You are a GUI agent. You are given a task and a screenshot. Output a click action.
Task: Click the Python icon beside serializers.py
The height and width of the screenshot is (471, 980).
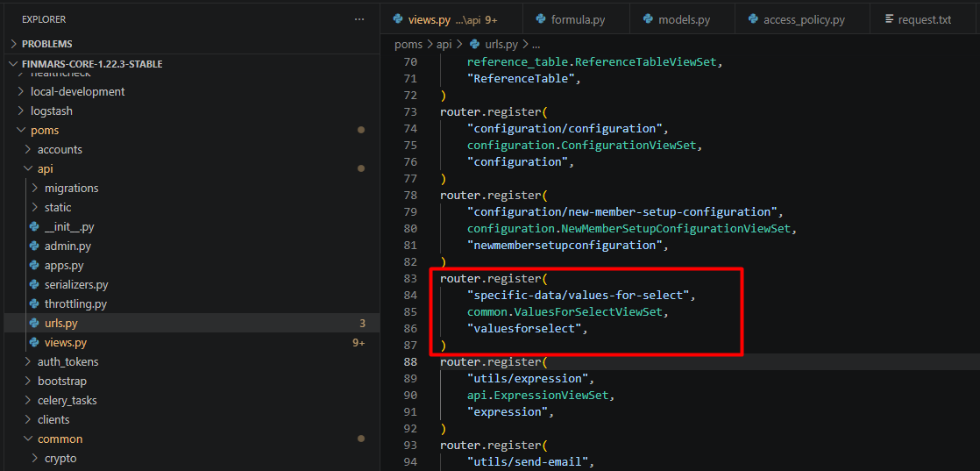tap(33, 285)
